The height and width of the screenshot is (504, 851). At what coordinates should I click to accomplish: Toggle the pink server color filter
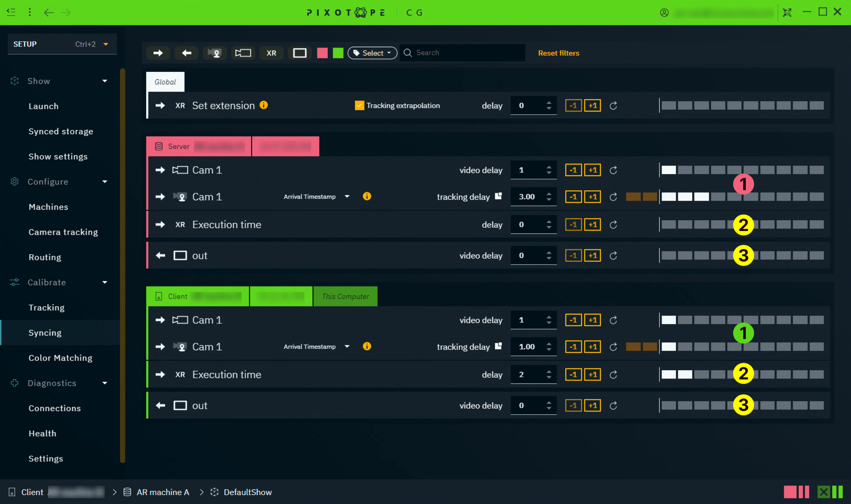tap(322, 53)
